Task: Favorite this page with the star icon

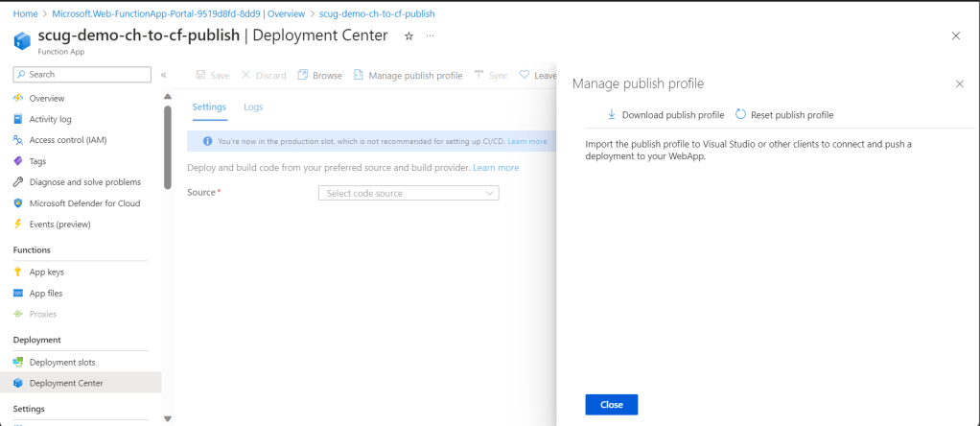Action: coord(408,35)
